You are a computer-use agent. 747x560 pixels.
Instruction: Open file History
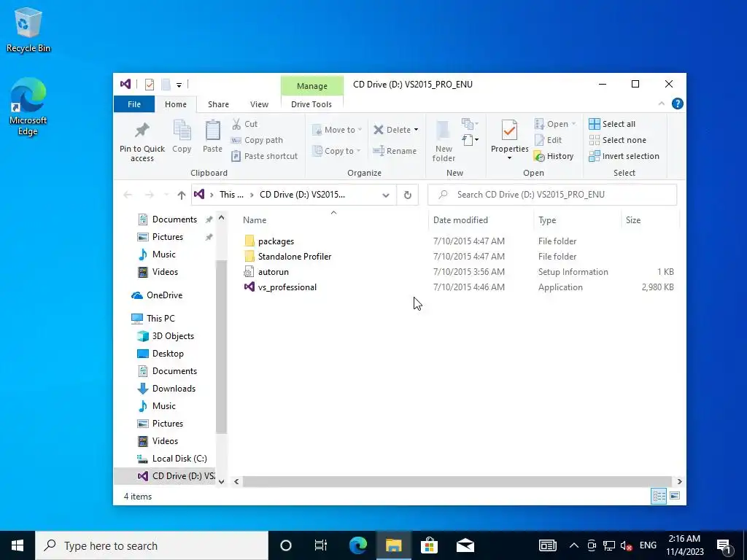[x=554, y=156]
